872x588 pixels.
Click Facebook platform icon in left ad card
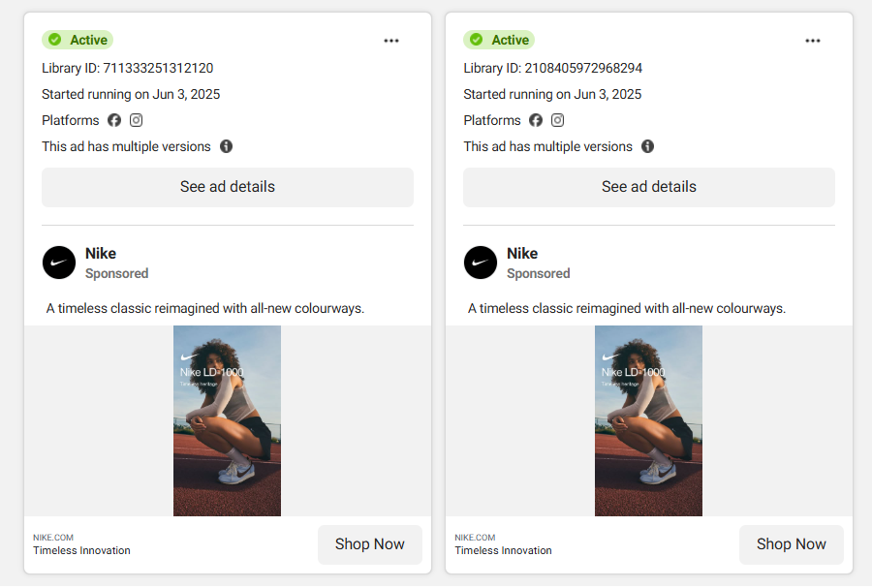pos(114,120)
